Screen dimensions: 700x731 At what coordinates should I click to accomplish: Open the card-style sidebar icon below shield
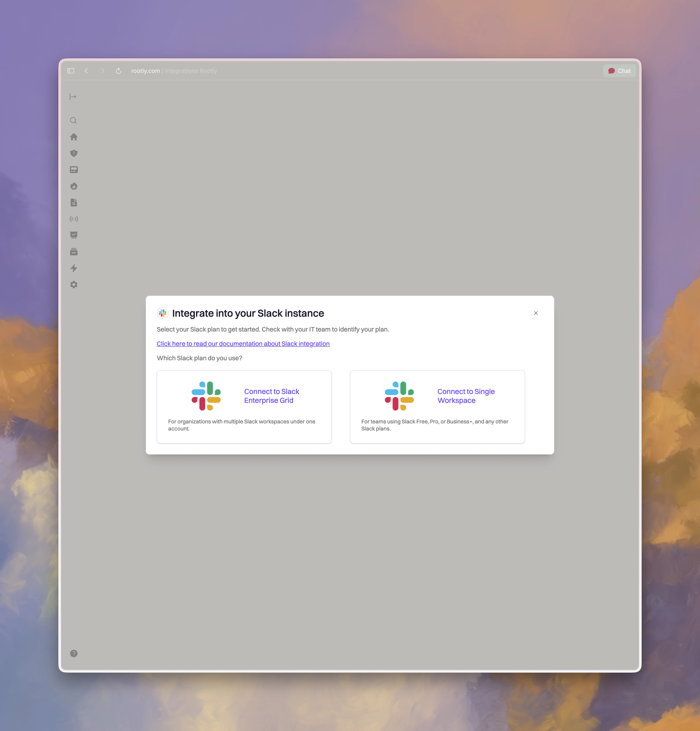point(74,170)
